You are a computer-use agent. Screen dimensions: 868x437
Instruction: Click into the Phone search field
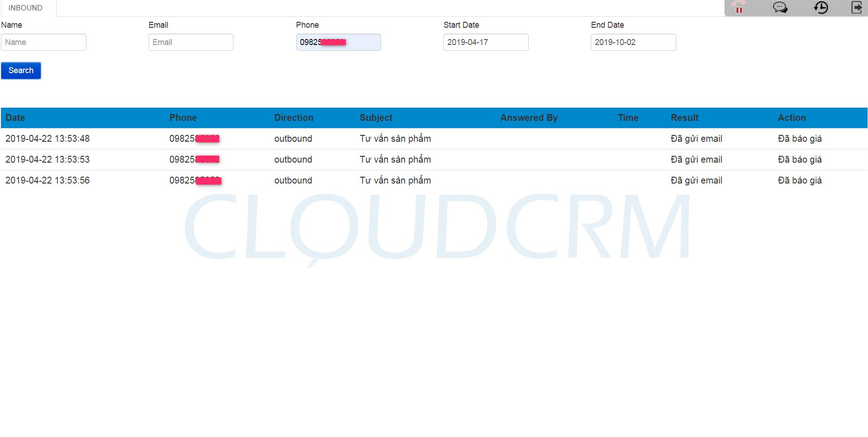[338, 42]
